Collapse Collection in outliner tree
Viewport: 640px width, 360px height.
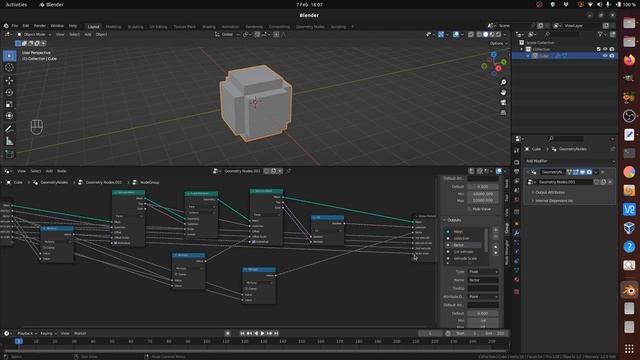tap(522, 49)
